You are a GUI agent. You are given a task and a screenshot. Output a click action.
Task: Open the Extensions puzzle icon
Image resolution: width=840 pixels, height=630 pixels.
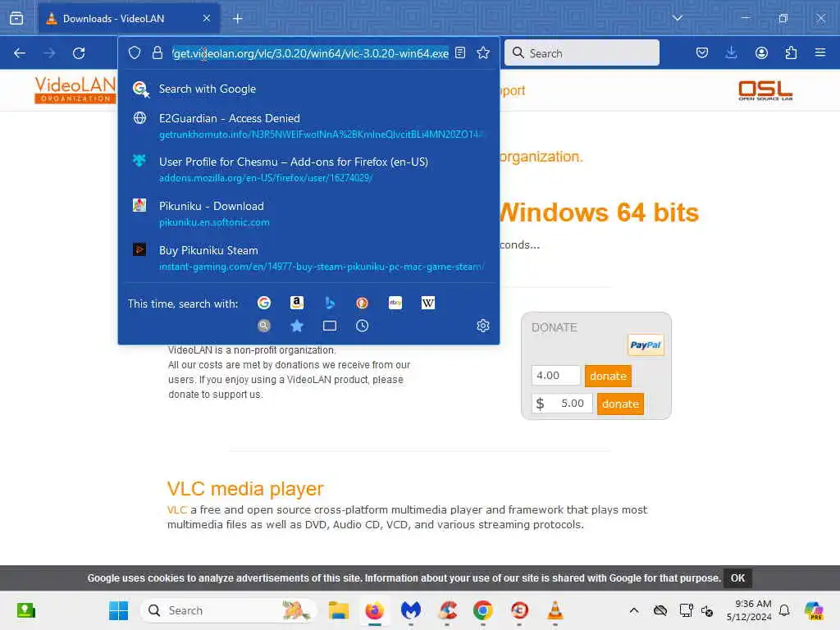tap(791, 52)
